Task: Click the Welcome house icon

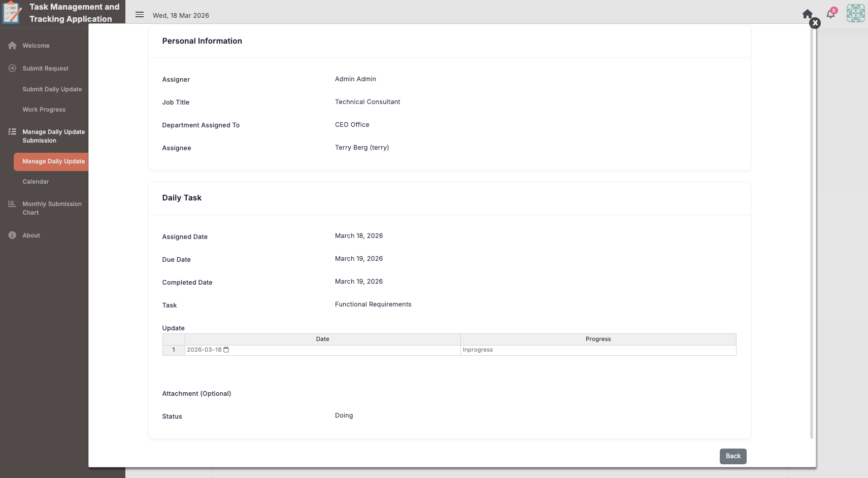Action: pyautogui.click(x=12, y=46)
